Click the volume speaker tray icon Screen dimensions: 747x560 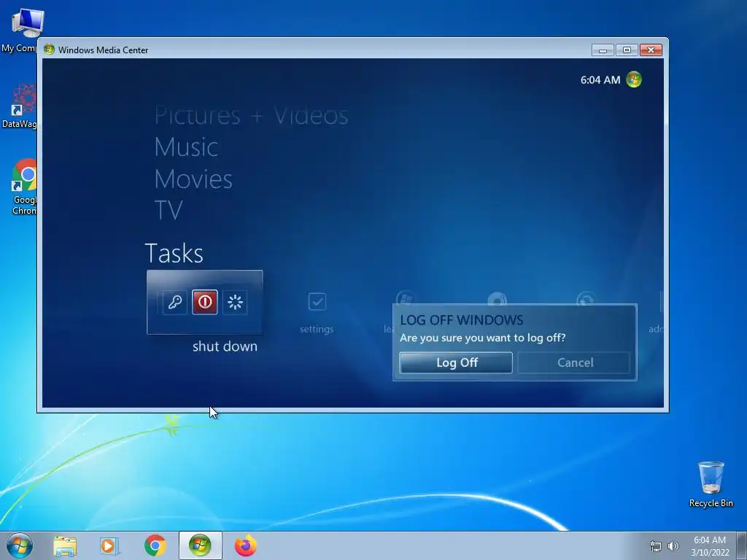(673, 546)
